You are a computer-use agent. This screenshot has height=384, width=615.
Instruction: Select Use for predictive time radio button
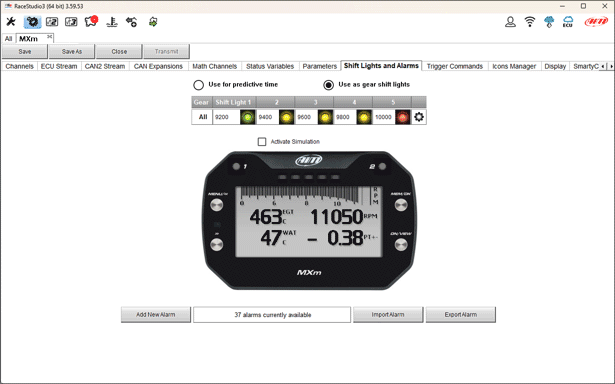click(198, 85)
